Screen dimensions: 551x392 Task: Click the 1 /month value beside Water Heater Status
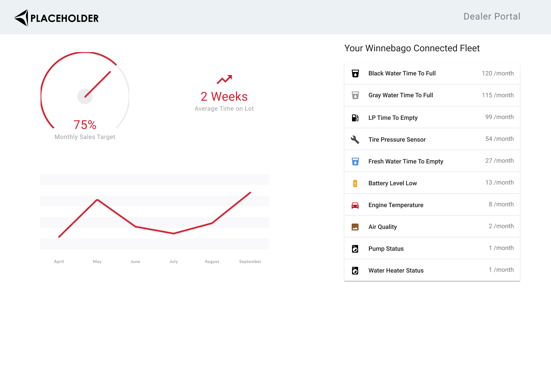tap(501, 270)
